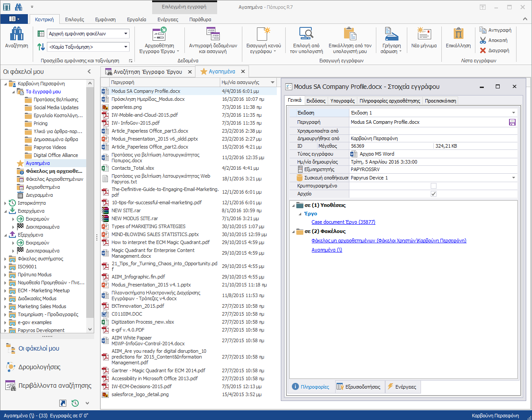Click save icon next to Περιγραφή field
532x420 pixels.
click(513, 122)
